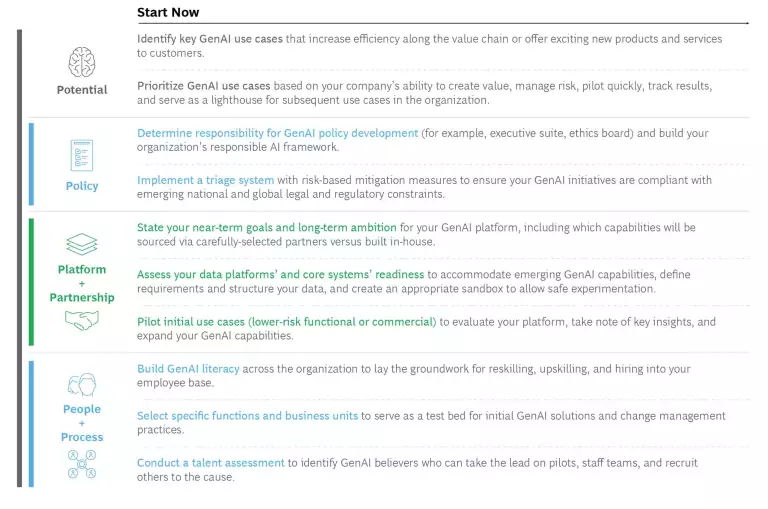Screen dimensions: 768x509
Task: Click the arrowhead ending the Start Now line
Action: [745, 22]
